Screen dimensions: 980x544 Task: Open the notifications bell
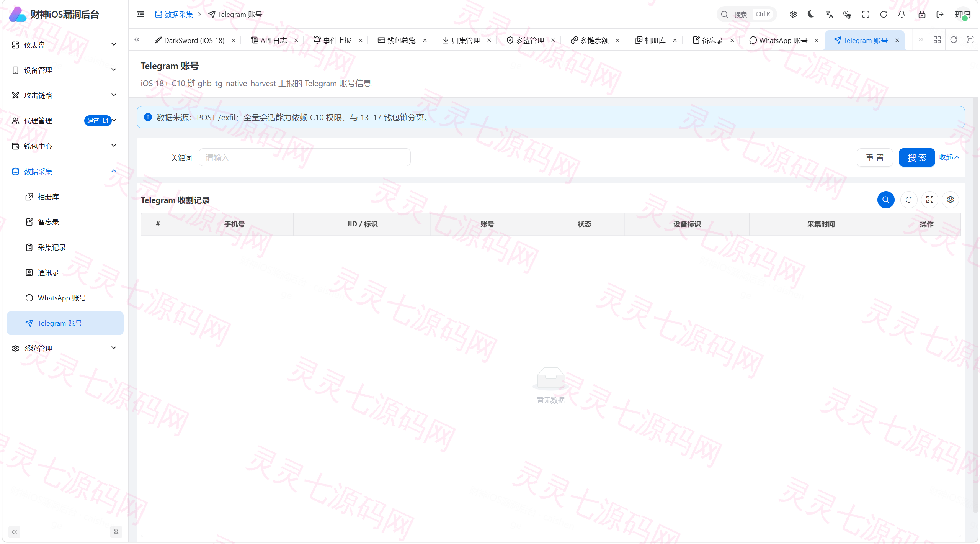(902, 14)
